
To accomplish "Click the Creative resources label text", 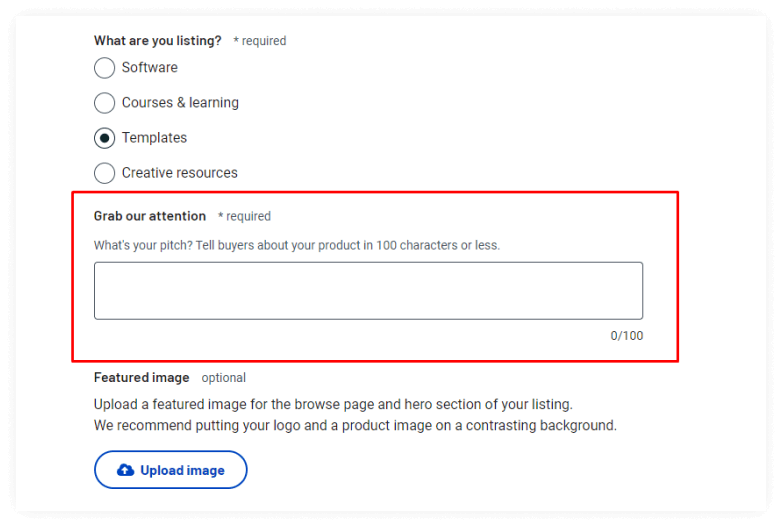I will click(x=180, y=173).
